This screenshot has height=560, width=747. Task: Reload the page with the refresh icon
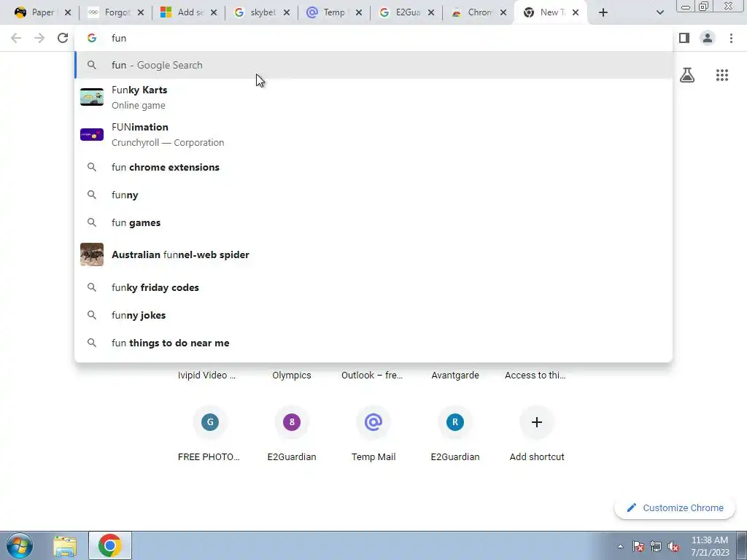[63, 38]
